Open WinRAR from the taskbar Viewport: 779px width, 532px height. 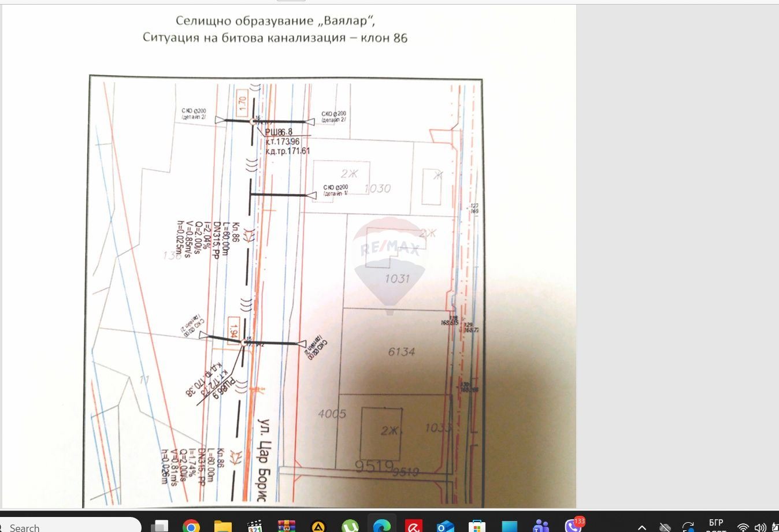[287, 526]
